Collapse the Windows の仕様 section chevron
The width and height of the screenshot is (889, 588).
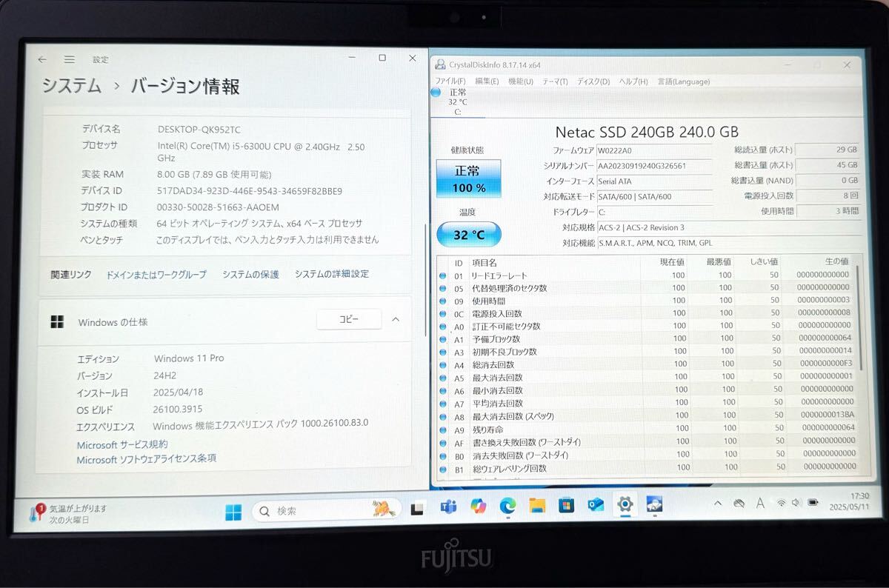396,319
